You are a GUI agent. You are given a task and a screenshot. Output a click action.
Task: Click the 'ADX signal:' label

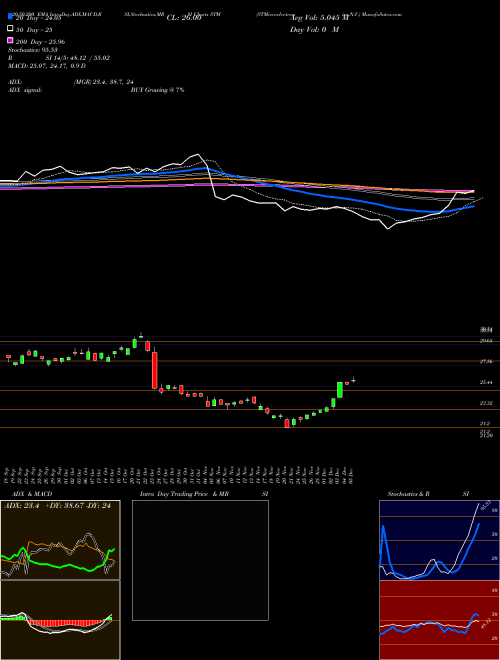point(25,90)
